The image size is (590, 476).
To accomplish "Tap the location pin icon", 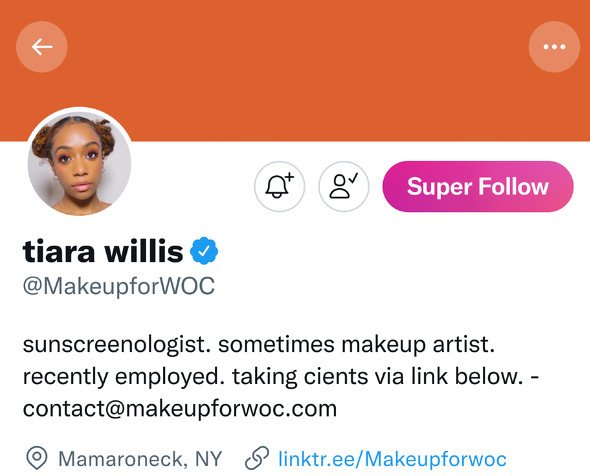I will click(36, 458).
